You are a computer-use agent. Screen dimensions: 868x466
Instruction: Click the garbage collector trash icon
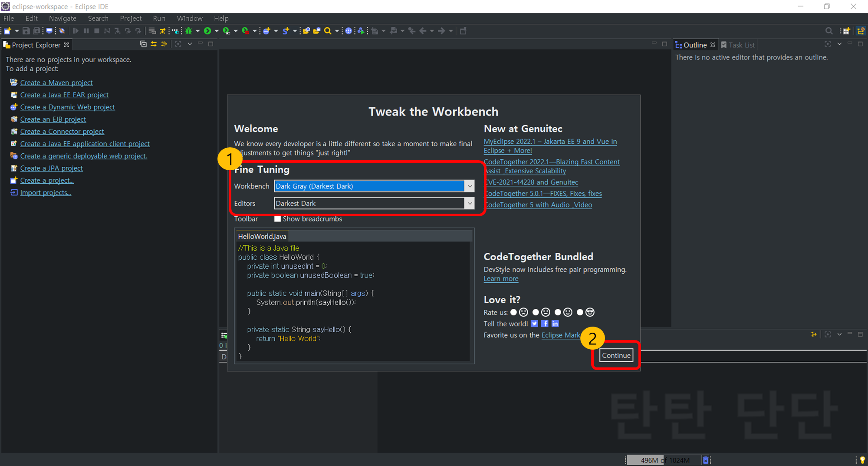point(706,460)
